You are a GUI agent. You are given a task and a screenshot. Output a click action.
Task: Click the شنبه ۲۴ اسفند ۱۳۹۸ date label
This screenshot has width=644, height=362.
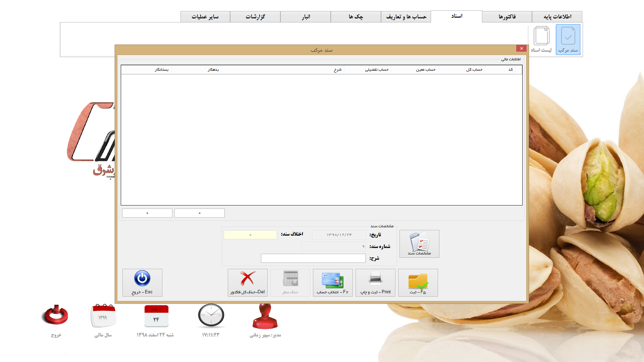(155, 335)
